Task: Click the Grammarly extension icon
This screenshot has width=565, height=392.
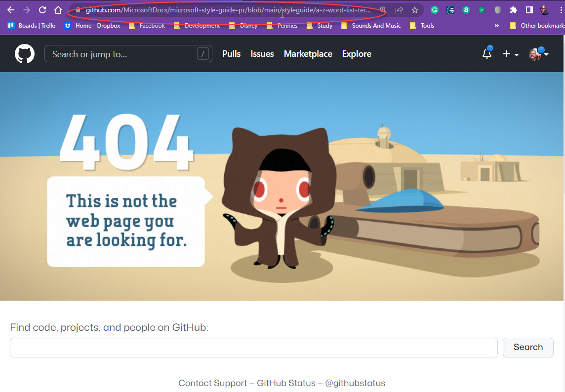Action: pyautogui.click(x=434, y=9)
